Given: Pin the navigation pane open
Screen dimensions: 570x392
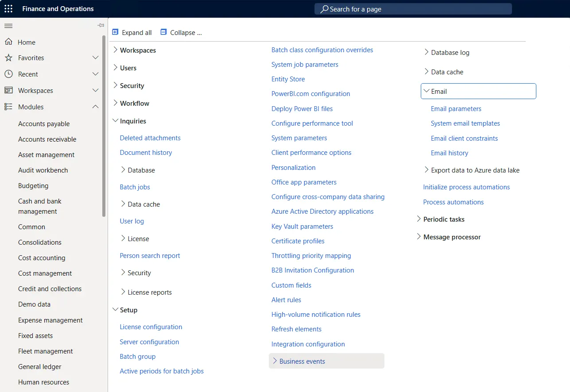Looking at the screenshot, I should point(101,25).
